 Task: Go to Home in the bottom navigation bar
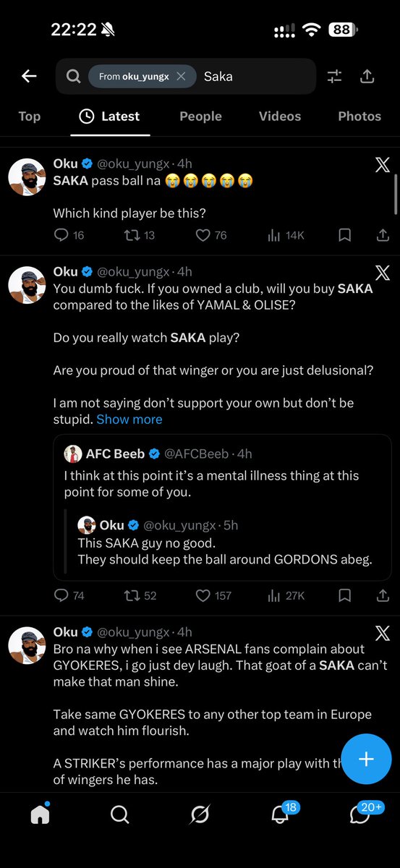[x=40, y=814]
